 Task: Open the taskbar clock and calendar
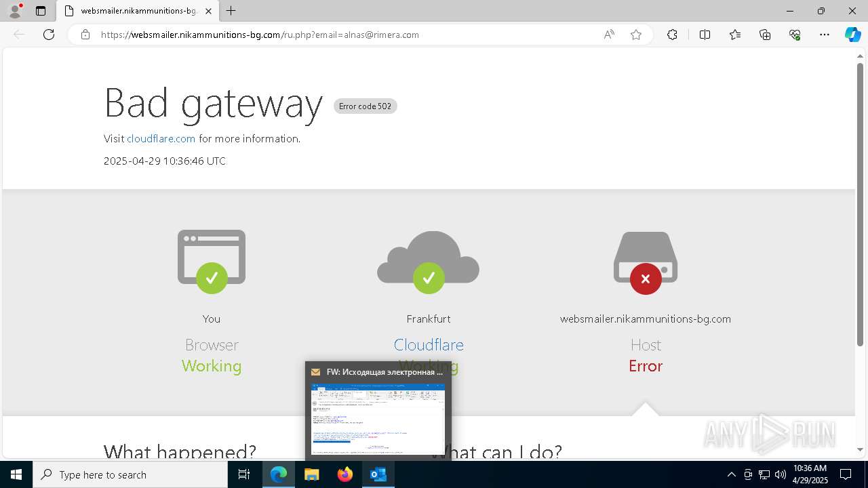point(810,474)
